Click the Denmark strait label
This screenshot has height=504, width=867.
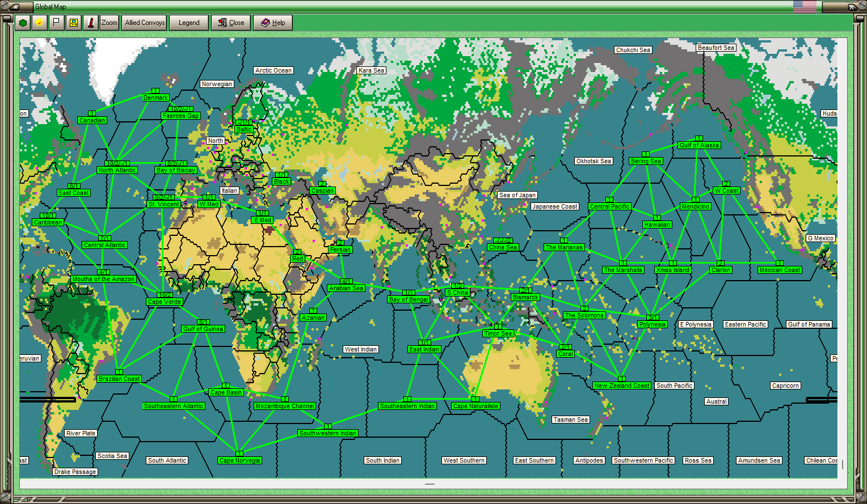(155, 98)
